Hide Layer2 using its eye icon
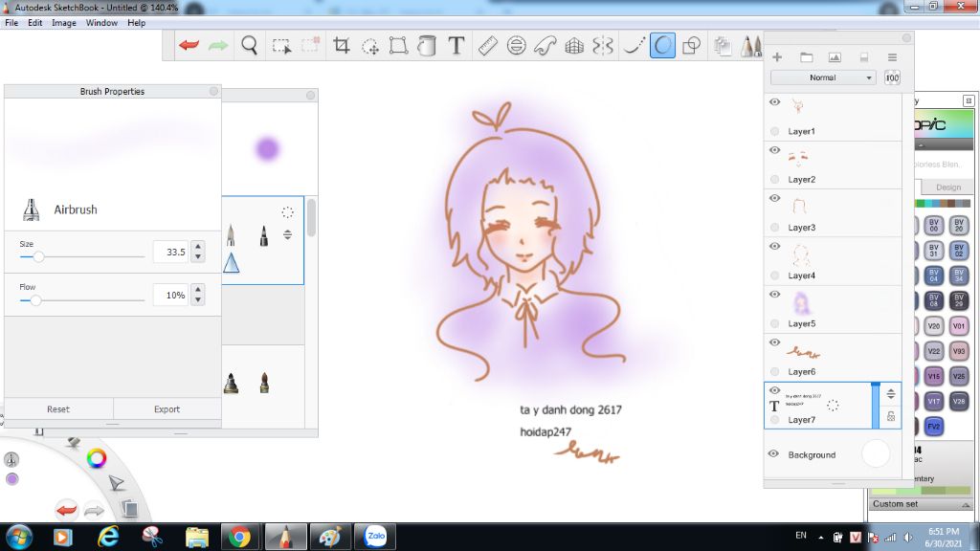 click(774, 150)
